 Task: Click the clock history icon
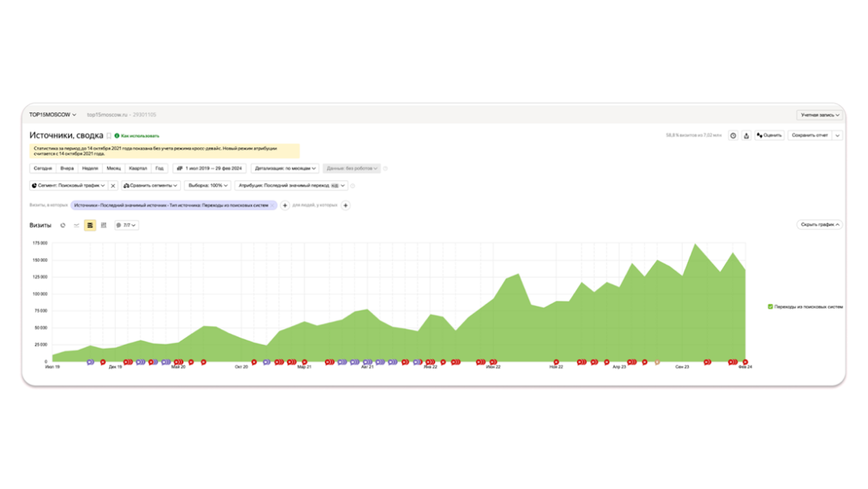click(x=733, y=136)
